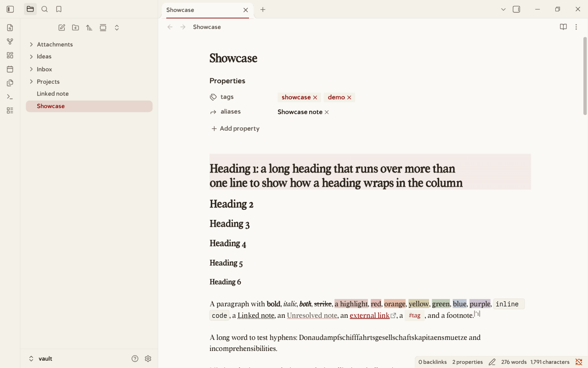Follow the Unresolved note link
Screen dimensions: 588x368
coord(312,316)
